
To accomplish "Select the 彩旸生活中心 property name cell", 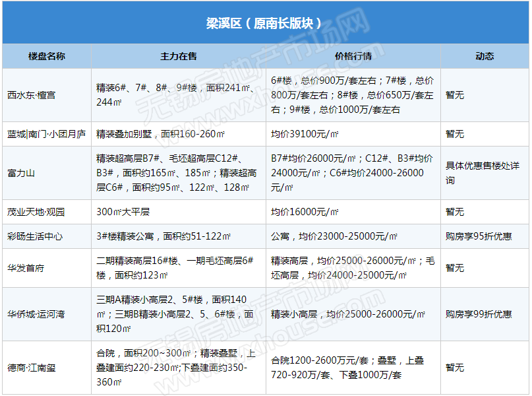I will (x=36, y=236).
